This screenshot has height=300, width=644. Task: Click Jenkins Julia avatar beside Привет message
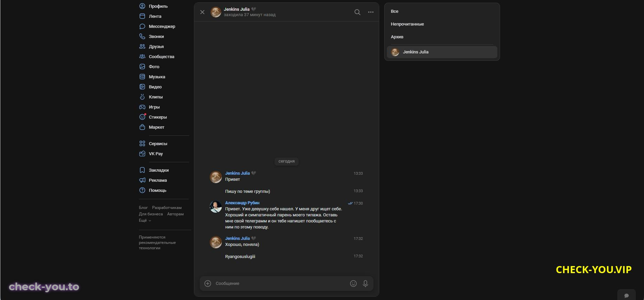pos(216,177)
